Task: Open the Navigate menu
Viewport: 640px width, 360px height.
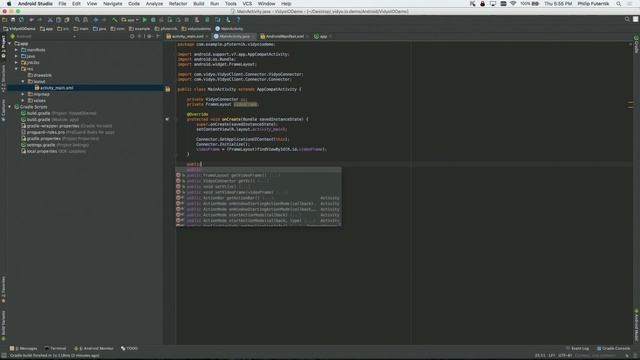Action: point(113,4)
